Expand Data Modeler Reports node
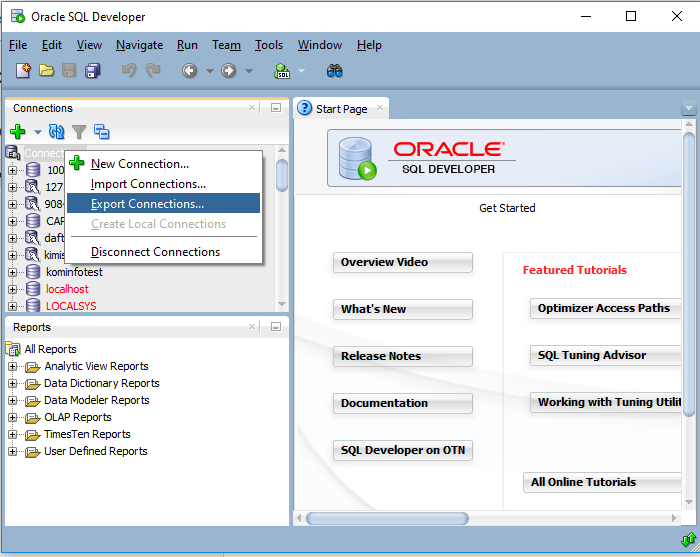The width and height of the screenshot is (700, 557). (12, 401)
